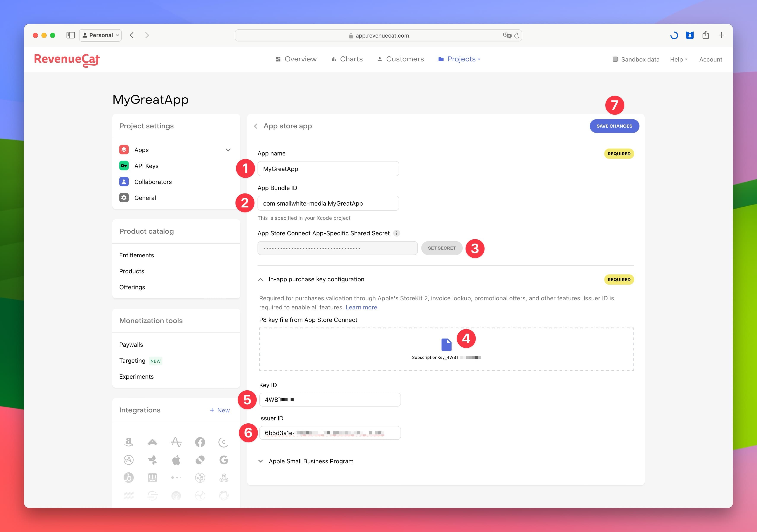Click the green API Keys key icon

[124, 166]
